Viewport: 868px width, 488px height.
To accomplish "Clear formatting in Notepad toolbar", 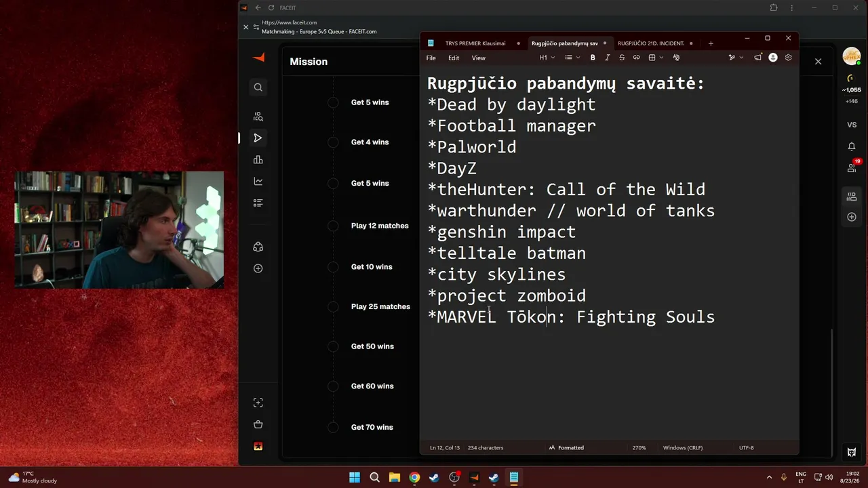I will [676, 58].
